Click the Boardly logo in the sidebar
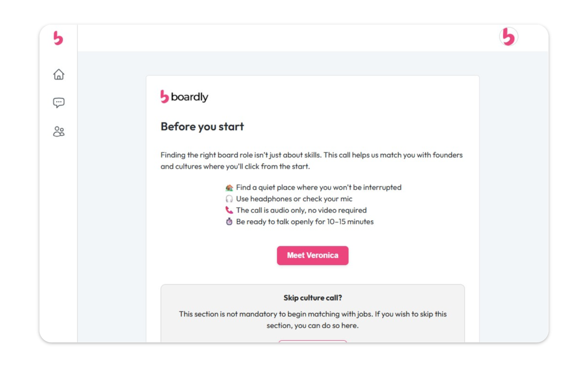588x367 pixels. click(58, 38)
